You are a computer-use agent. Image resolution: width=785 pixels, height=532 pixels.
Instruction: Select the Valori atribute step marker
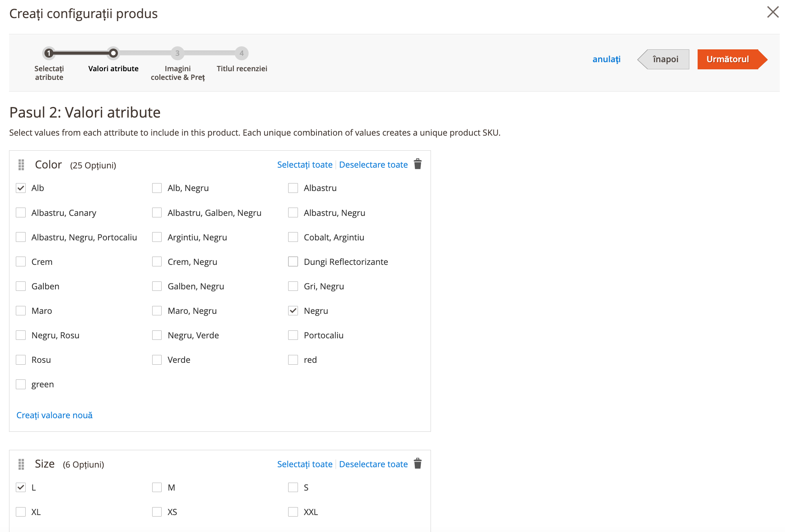(x=113, y=53)
